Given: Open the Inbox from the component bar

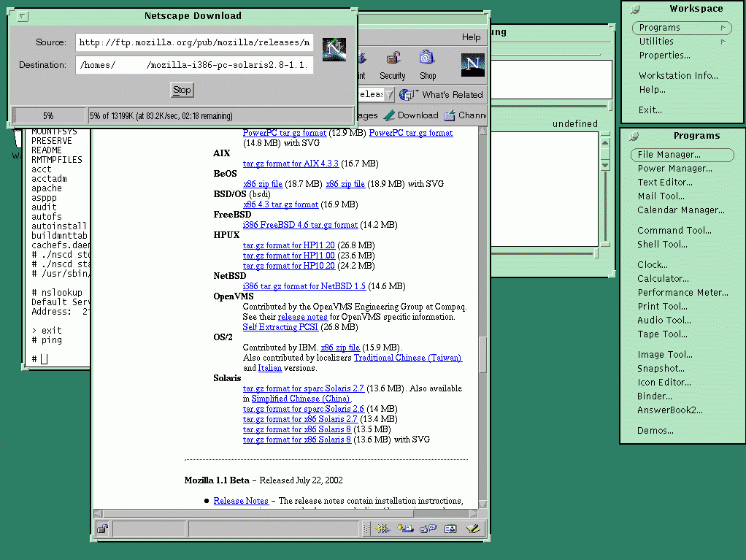Looking at the screenshot, I should click(405, 528).
